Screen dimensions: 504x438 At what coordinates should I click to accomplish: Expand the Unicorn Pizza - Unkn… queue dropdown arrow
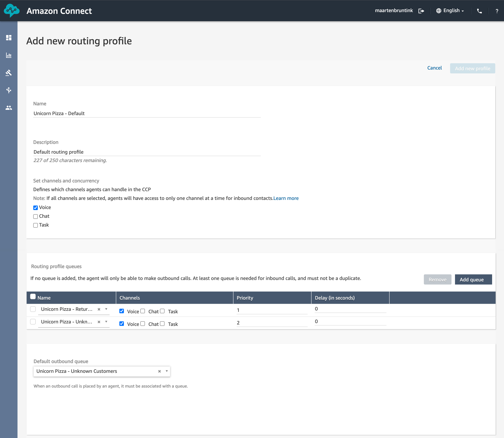[106, 322]
